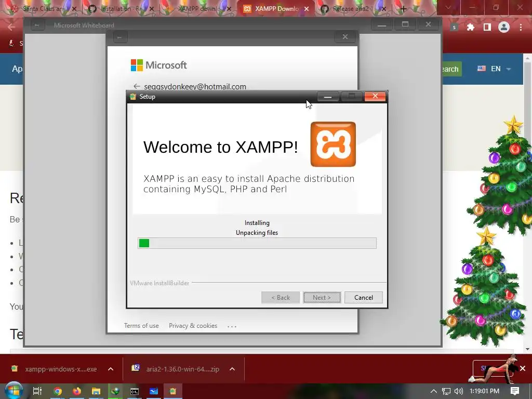Open the notification center icon

pos(515,391)
